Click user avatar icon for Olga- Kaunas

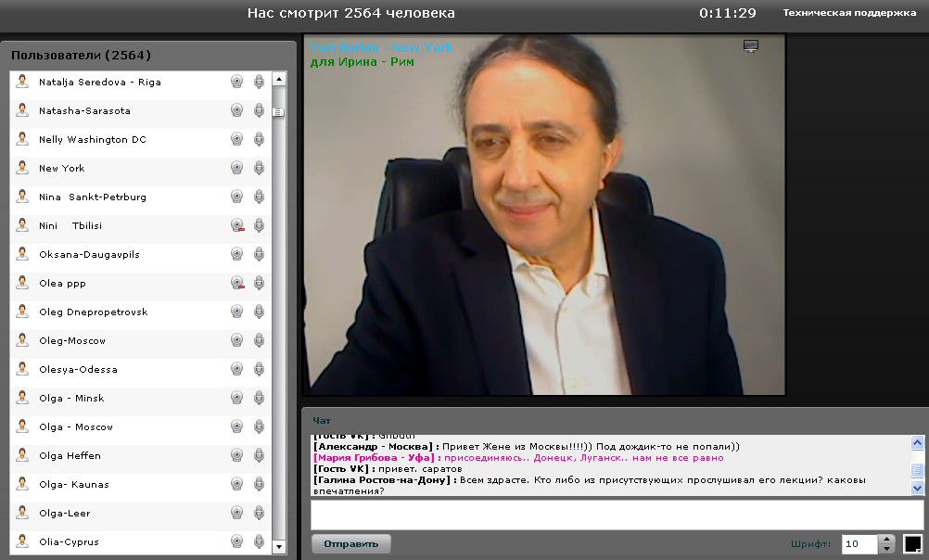(22, 484)
